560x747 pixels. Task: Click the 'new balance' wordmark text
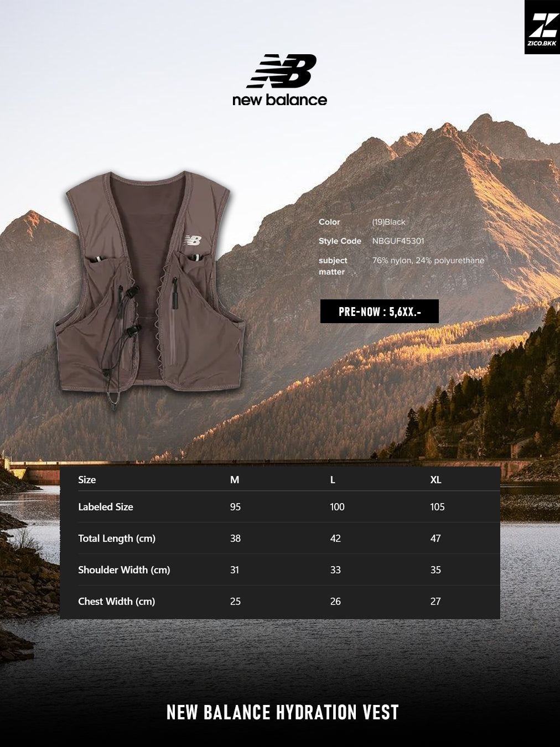[279, 100]
